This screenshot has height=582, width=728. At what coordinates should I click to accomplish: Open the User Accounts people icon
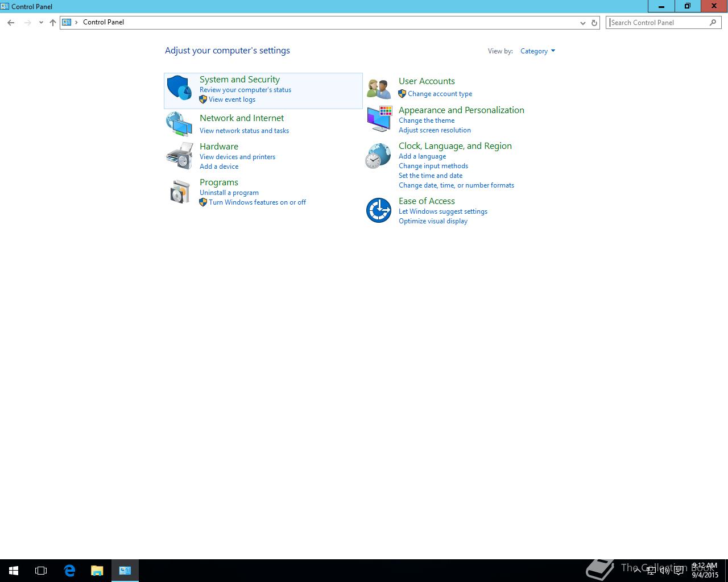tap(379, 88)
